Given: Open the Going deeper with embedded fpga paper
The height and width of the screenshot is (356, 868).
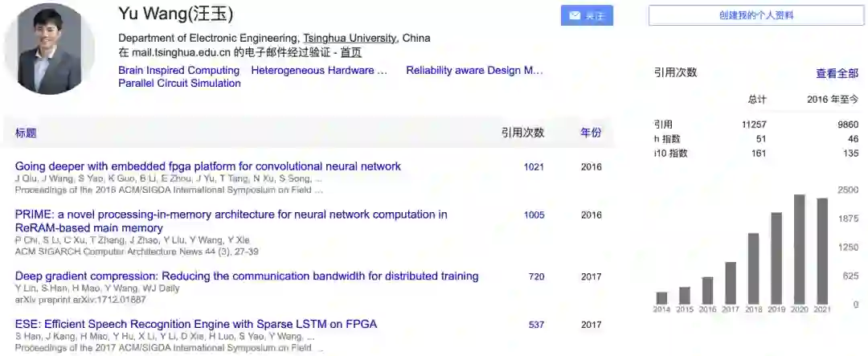Looking at the screenshot, I should pyautogui.click(x=208, y=166).
